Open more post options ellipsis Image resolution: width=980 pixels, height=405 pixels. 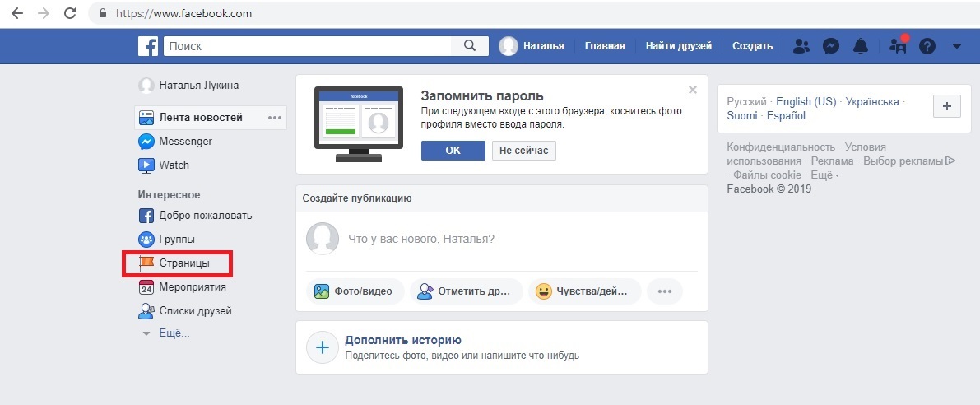tap(664, 291)
